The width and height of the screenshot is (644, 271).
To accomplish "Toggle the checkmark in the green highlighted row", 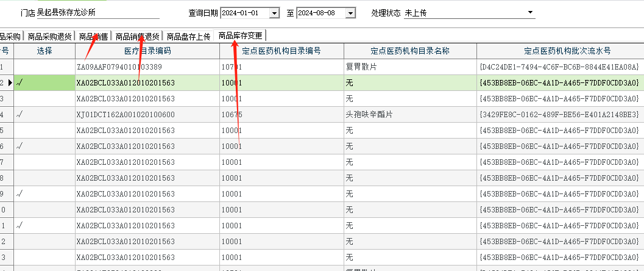I will (44, 83).
